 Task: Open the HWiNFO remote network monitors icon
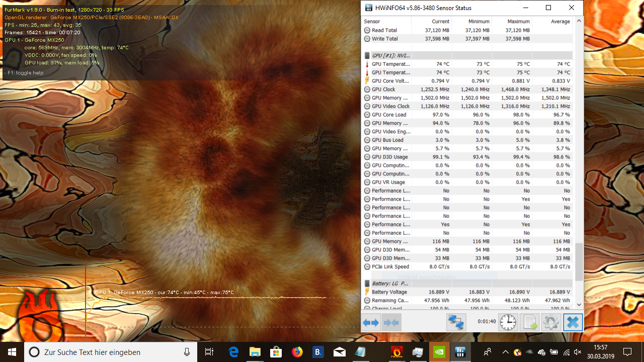pos(456,322)
